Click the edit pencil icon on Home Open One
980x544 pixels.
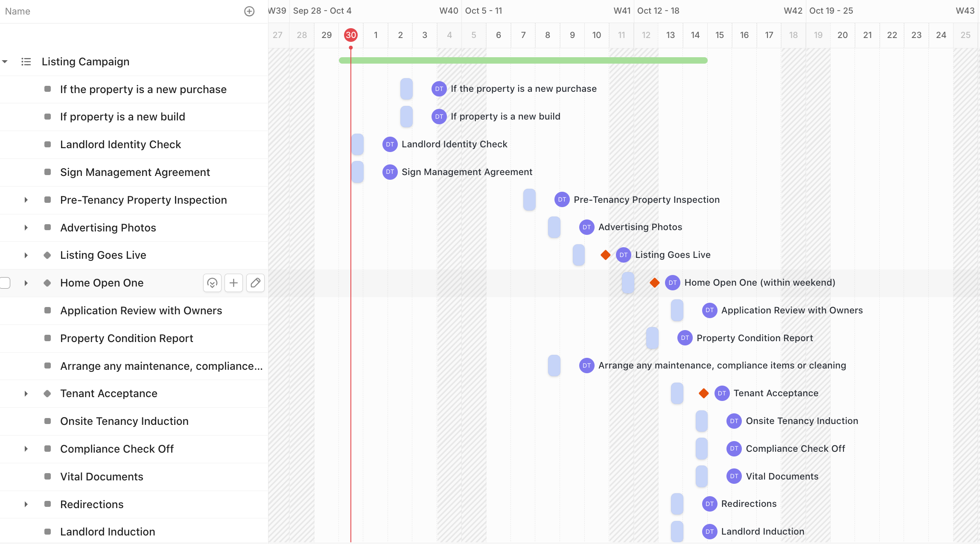(255, 283)
